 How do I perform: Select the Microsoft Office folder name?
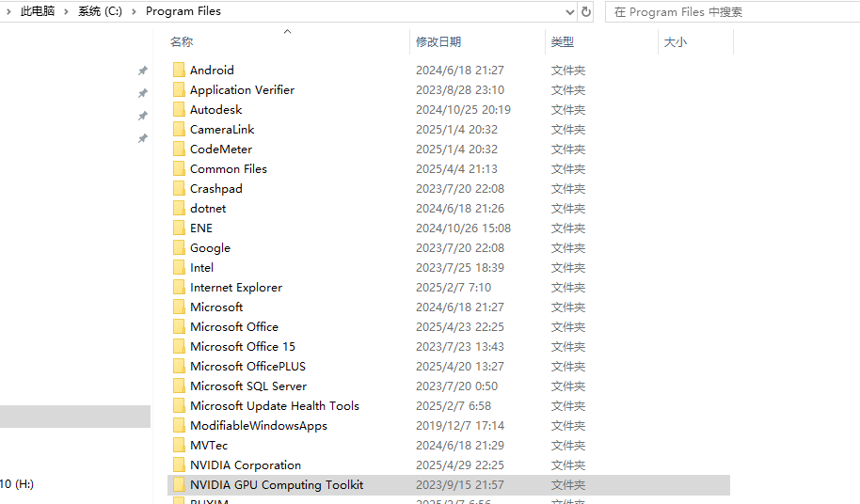[x=234, y=326]
